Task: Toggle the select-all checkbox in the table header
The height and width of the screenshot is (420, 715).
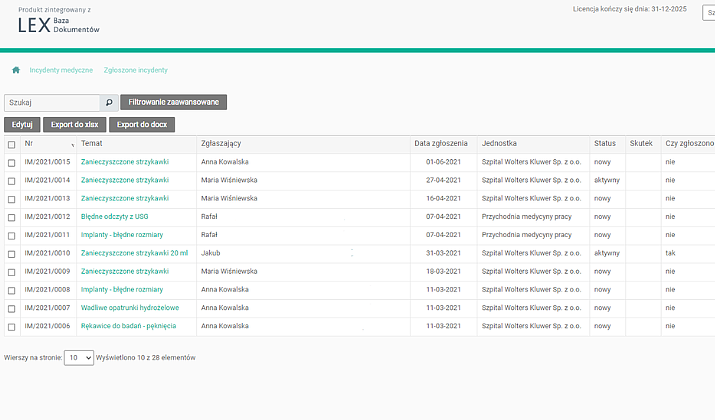Action: tap(12, 144)
